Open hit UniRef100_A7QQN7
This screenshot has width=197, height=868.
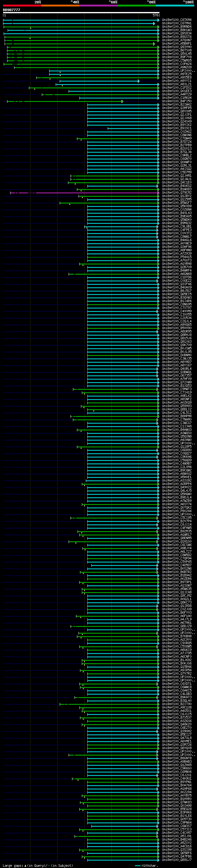coord(177,40)
